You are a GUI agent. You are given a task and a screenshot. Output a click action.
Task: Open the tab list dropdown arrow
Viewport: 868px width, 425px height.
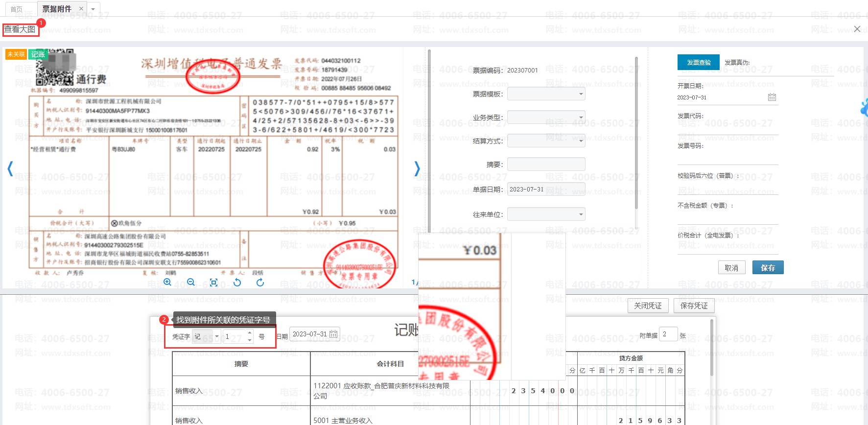[x=93, y=9]
